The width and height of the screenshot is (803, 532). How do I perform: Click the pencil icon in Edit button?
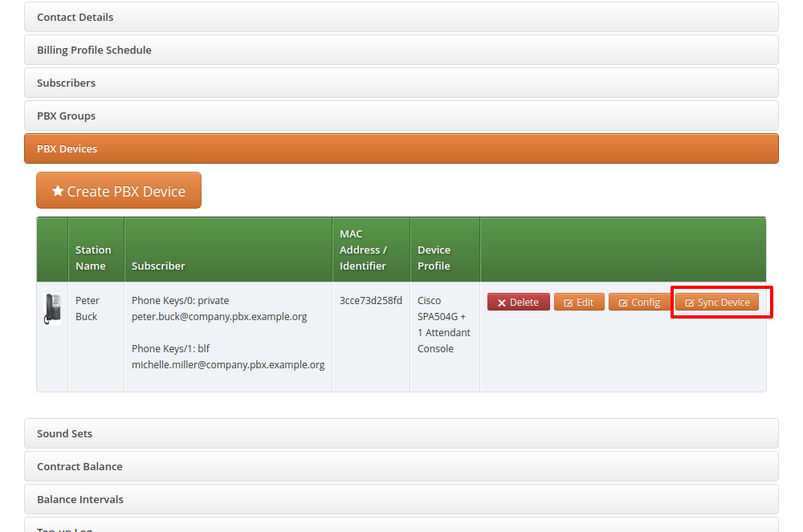(569, 303)
